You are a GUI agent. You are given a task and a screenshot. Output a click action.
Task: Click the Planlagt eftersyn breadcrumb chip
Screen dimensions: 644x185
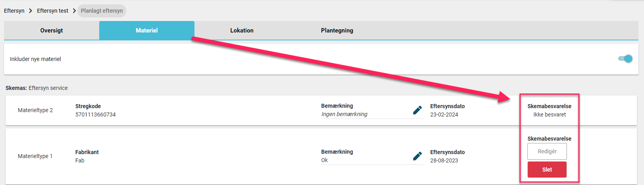102,11
